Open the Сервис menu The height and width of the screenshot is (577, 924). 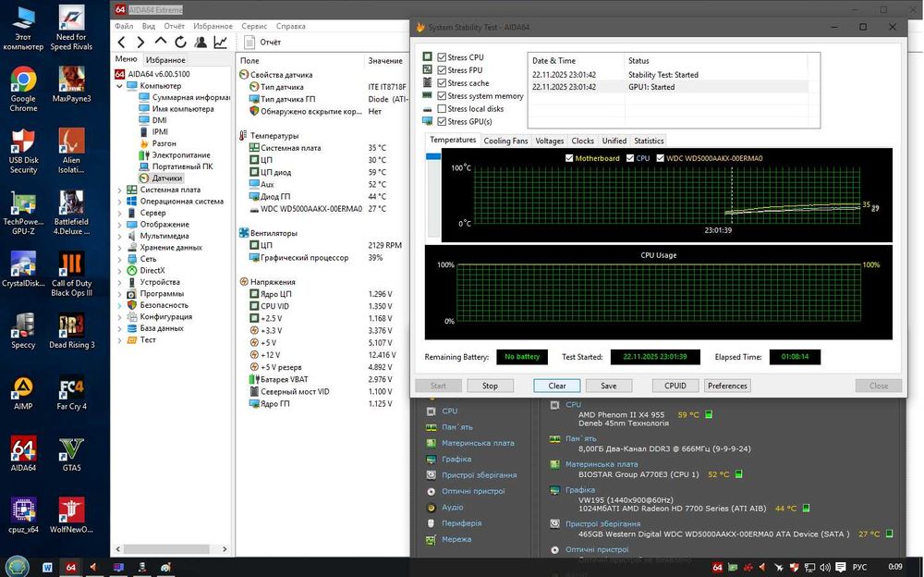(x=254, y=26)
